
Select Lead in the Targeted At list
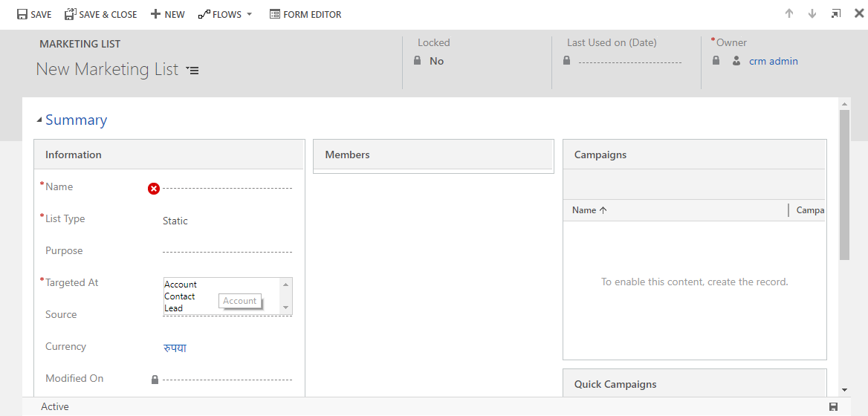coord(173,308)
